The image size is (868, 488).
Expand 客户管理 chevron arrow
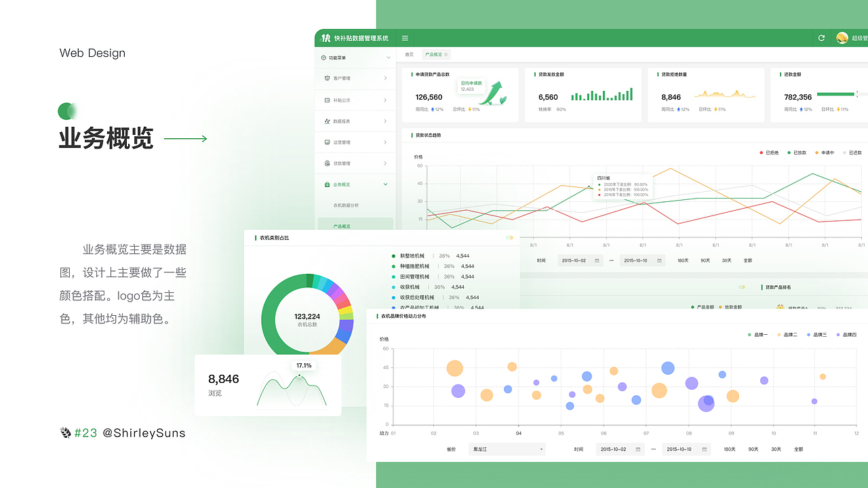[x=386, y=78]
